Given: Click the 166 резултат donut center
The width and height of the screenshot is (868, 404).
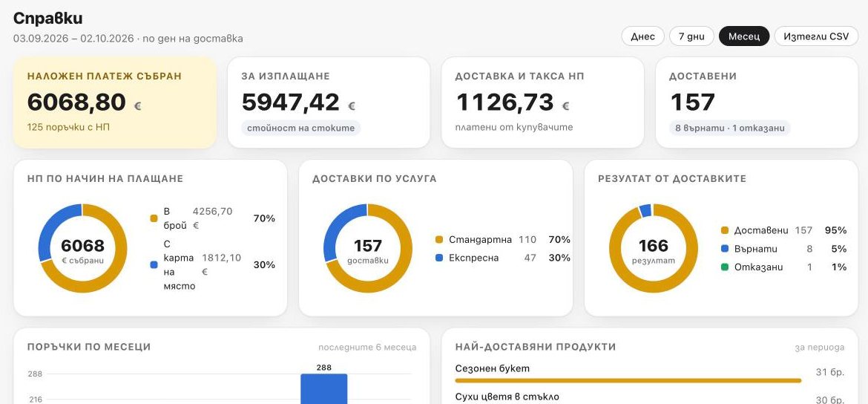Looking at the screenshot, I should click(654, 250).
